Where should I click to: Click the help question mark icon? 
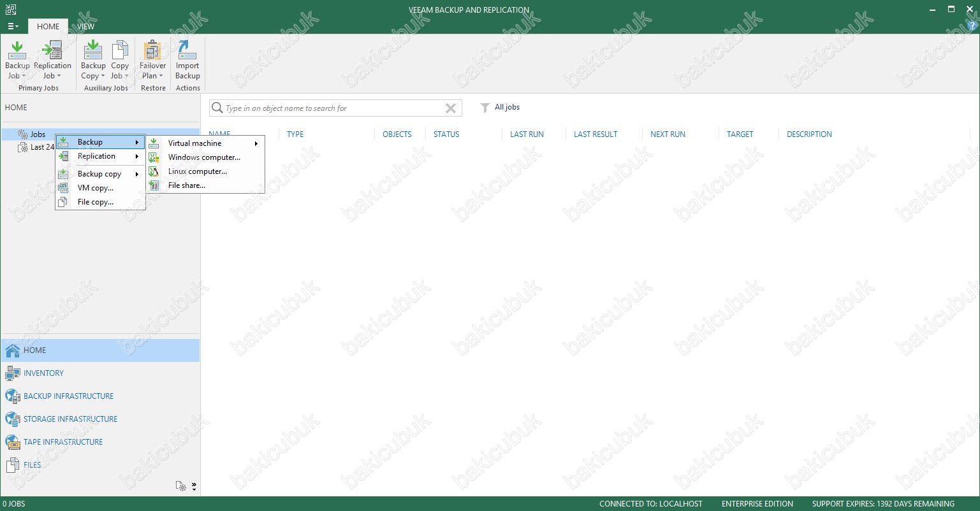pos(972,26)
